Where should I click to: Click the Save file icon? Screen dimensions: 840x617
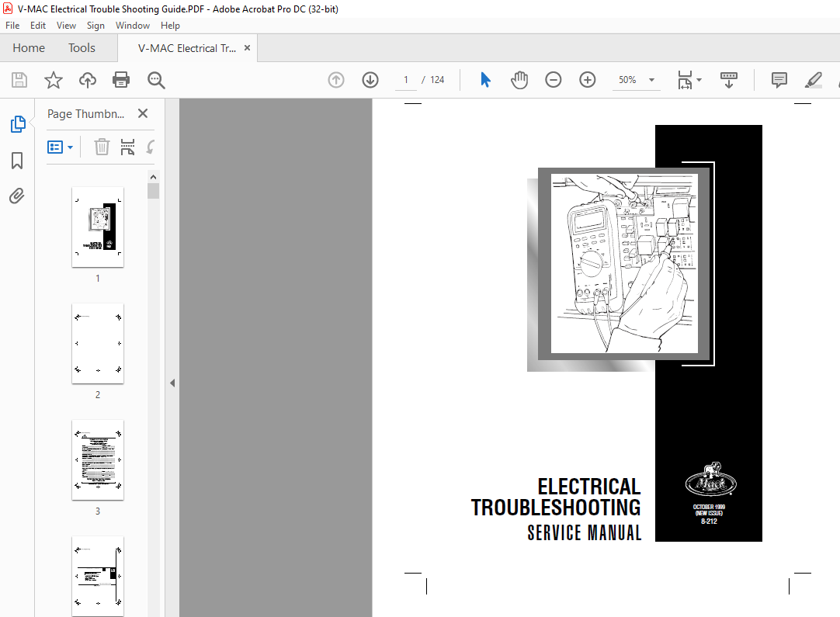(19, 80)
